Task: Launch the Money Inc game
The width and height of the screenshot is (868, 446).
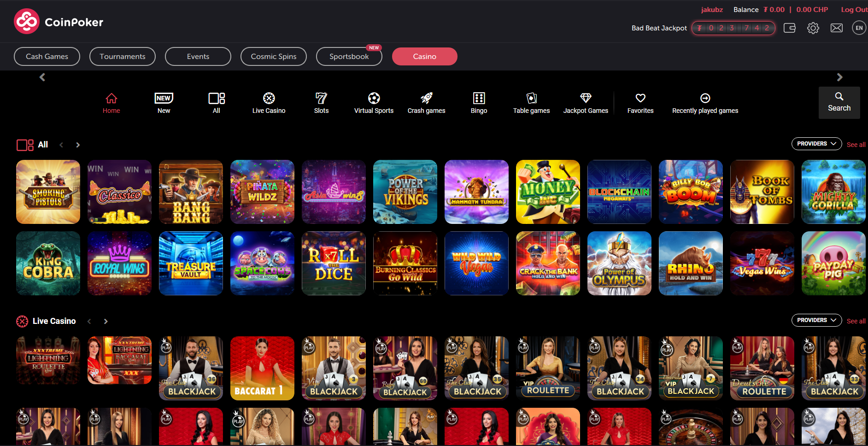Action: (548, 192)
